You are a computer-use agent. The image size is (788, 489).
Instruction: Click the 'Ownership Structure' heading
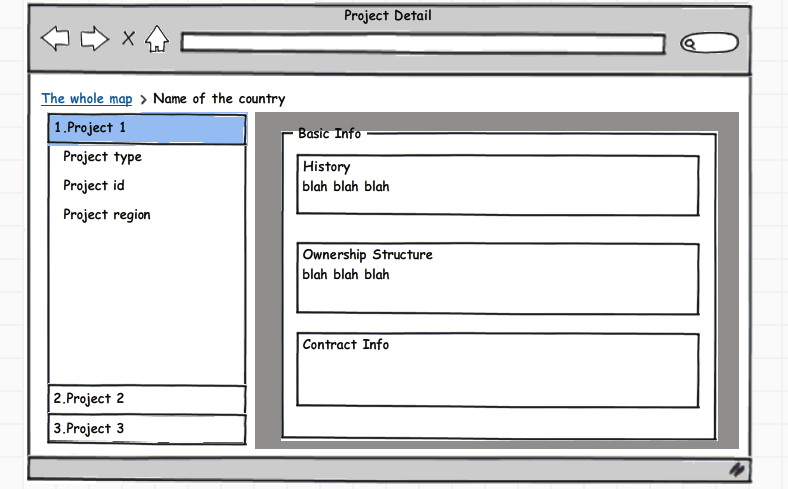click(x=367, y=255)
